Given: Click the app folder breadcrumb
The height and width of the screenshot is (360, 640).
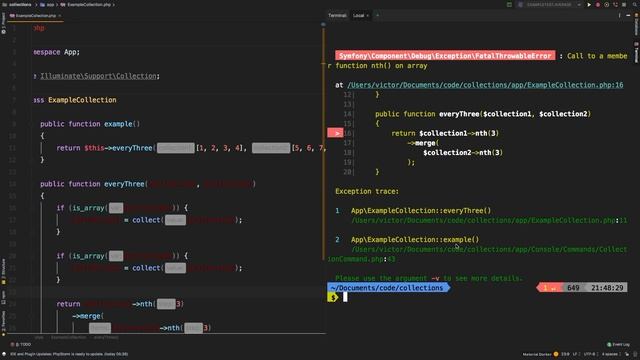Looking at the screenshot, I should coord(50,4).
